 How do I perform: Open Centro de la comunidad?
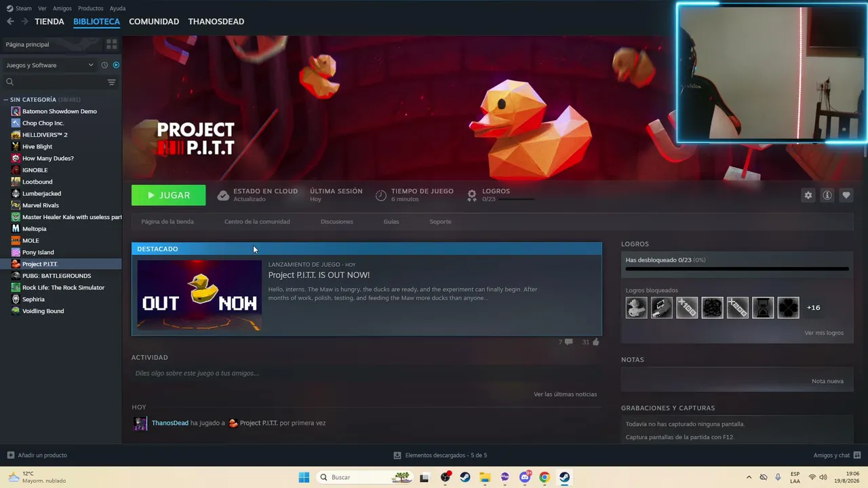tap(257, 222)
